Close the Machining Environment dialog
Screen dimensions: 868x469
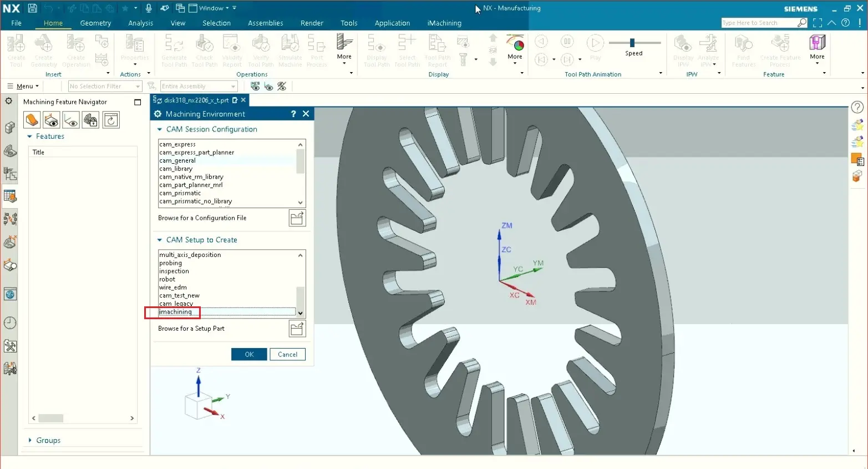pos(306,114)
